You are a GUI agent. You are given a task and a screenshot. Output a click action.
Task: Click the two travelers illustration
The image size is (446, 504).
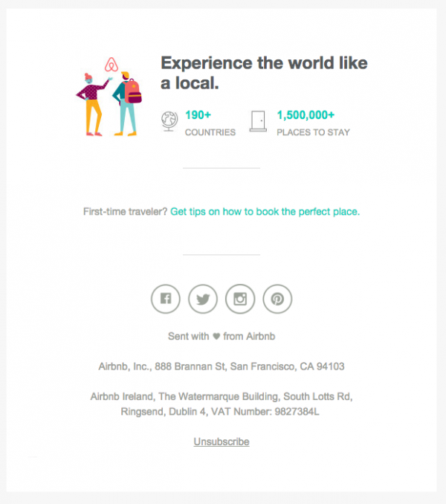109,103
